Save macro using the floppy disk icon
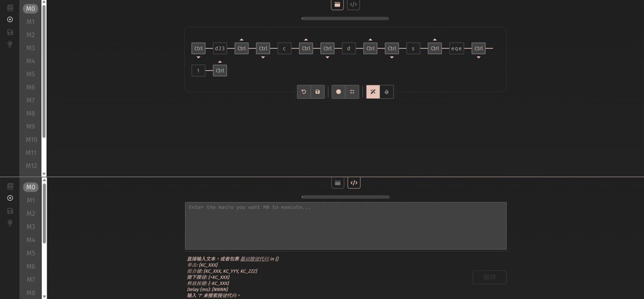The height and width of the screenshot is (299, 644). click(318, 92)
